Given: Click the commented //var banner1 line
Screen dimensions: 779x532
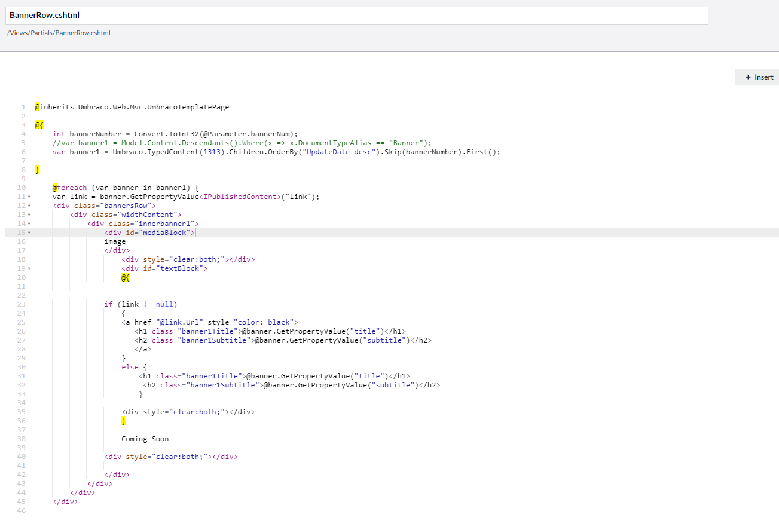Looking at the screenshot, I should 242,143.
